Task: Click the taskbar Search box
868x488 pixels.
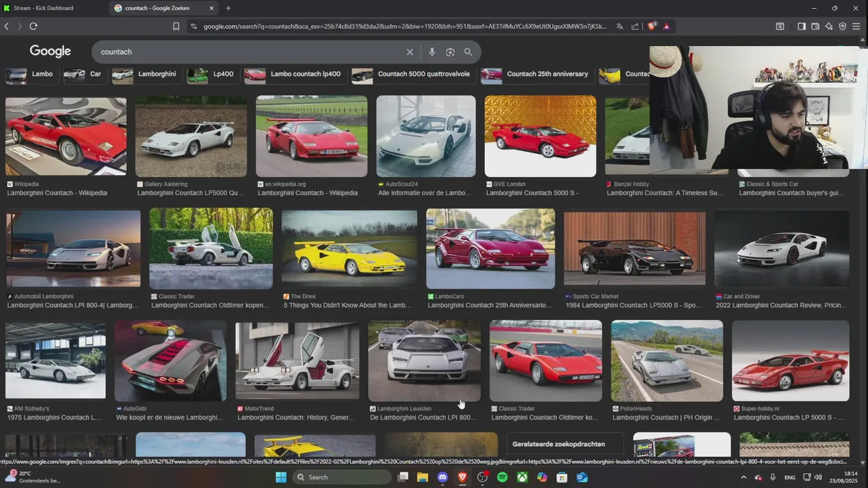Action: [x=340, y=477]
